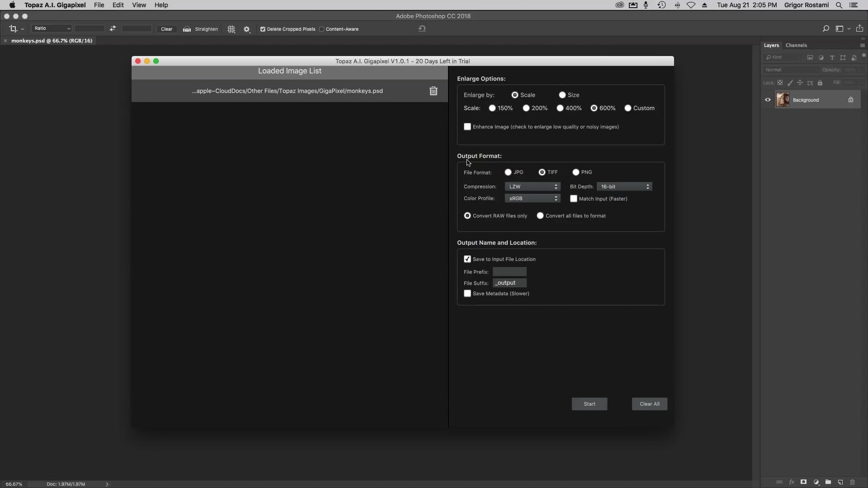The height and width of the screenshot is (488, 868).
Task: Link layers icon at Layers panel bottom
Action: pyautogui.click(x=779, y=482)
